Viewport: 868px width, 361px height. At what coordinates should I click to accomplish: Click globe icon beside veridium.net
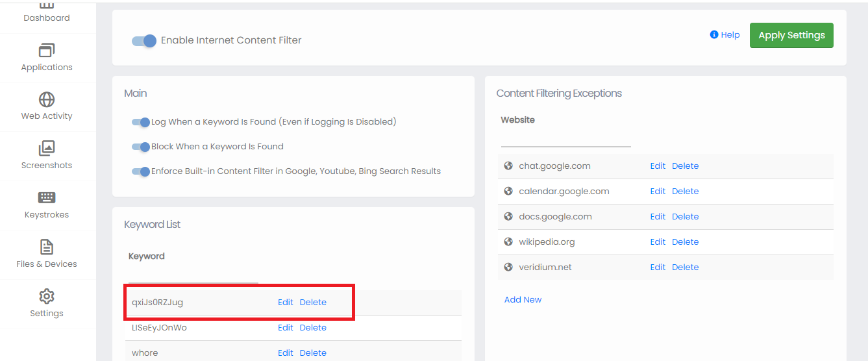tap(508, 267)
